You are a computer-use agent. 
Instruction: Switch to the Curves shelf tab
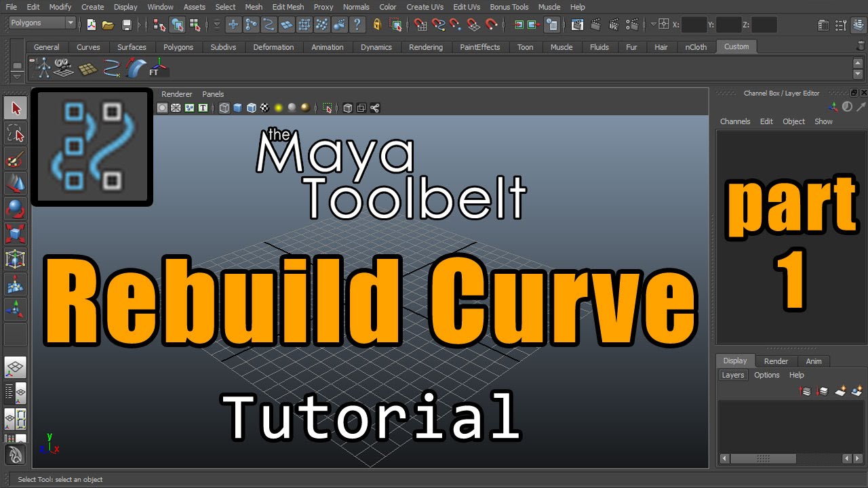point(88,47)
